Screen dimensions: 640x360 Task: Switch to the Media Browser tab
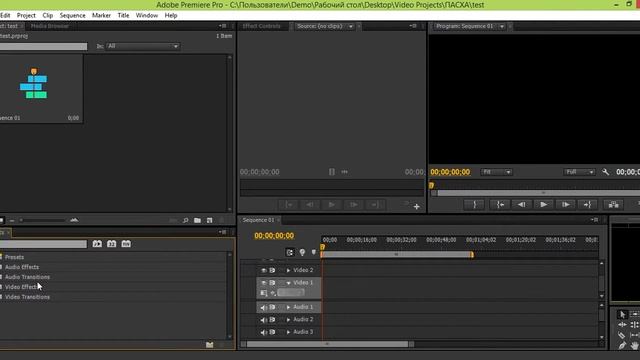coord(50,26)
